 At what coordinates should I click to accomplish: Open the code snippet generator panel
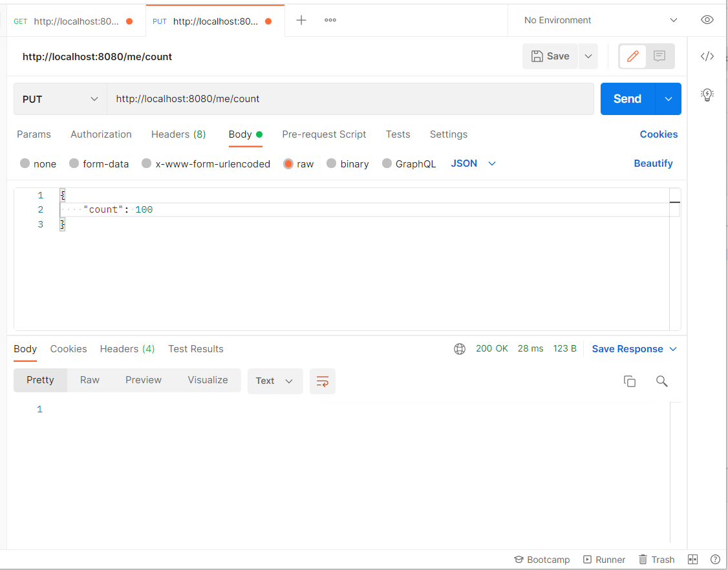[707, 56]
